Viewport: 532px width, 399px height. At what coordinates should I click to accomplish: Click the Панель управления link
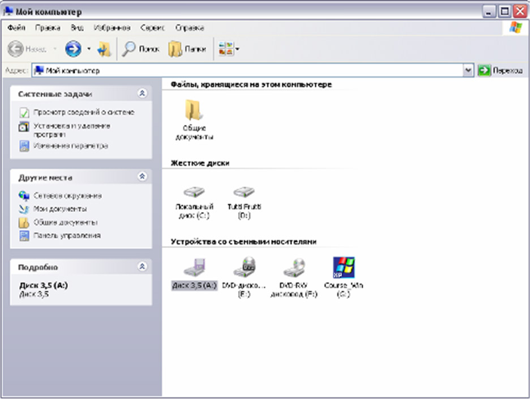[67, 235]
